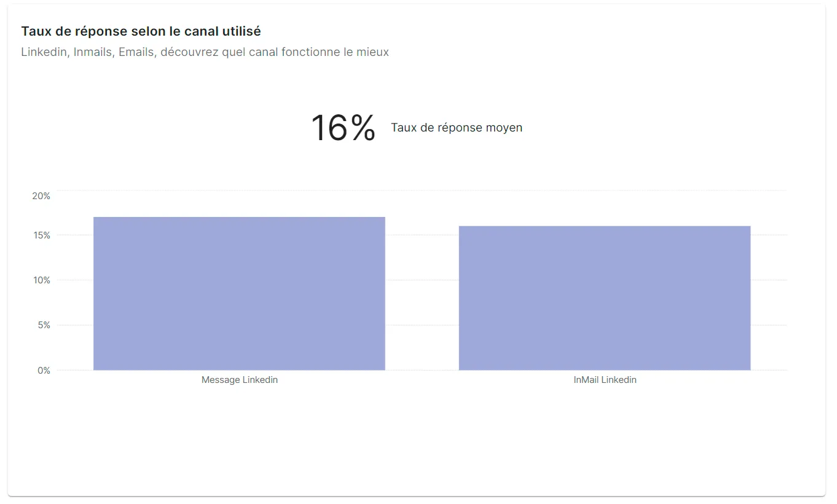Click the word "Emails" in the subtitle
The width and height of the screenshot is (837, 504).
coord(136,52)
